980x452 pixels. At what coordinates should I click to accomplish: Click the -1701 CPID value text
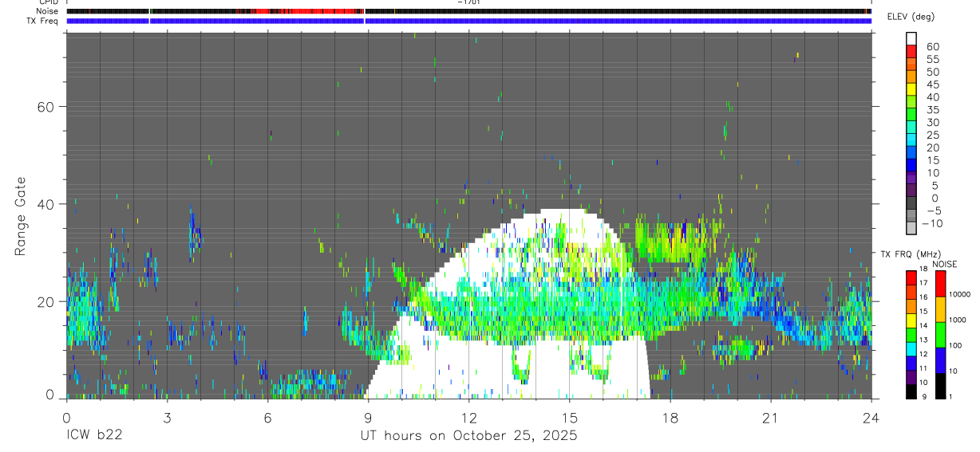pos(468,2)
